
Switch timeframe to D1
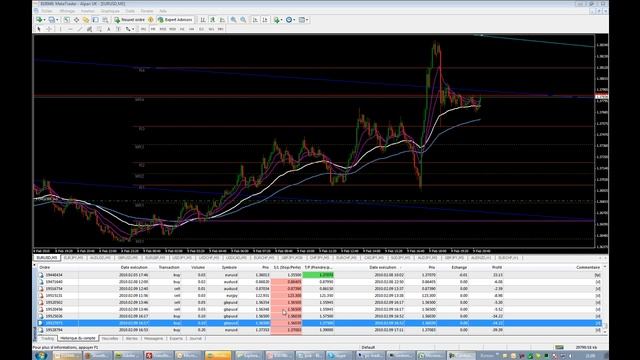point(201,29)
